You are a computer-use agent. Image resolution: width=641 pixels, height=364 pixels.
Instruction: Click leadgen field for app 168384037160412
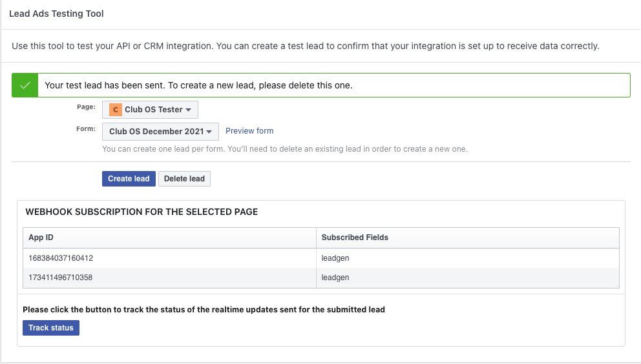click(335, 258)
